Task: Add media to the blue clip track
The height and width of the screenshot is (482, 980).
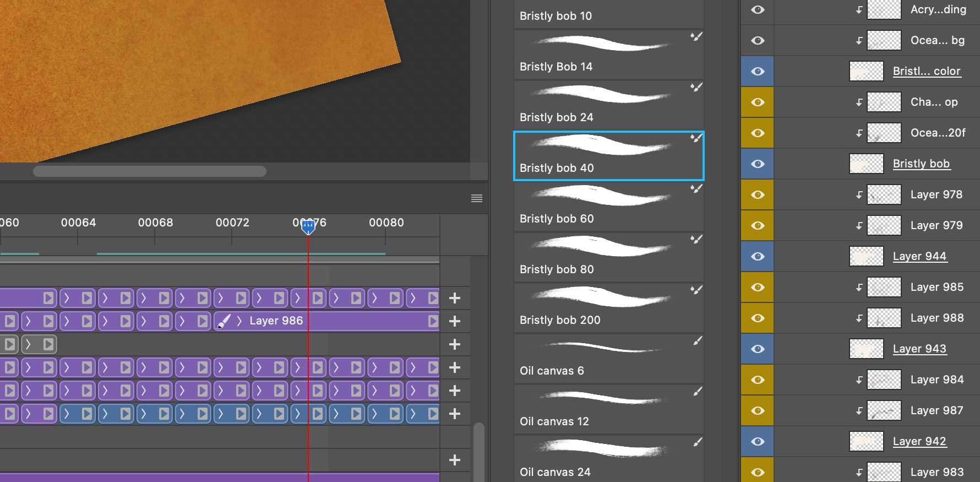Action: (x=454, y=414)
